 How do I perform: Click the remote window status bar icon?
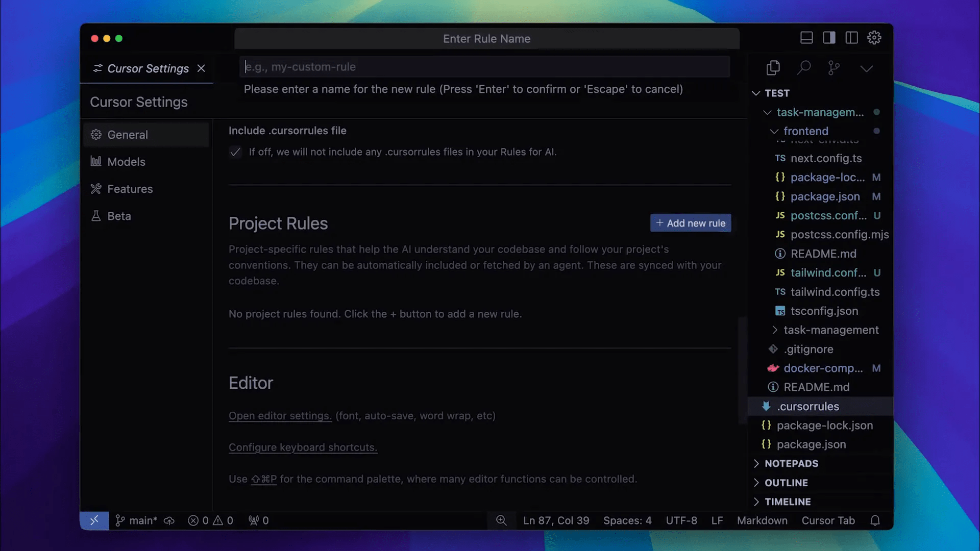coord(94,520)
